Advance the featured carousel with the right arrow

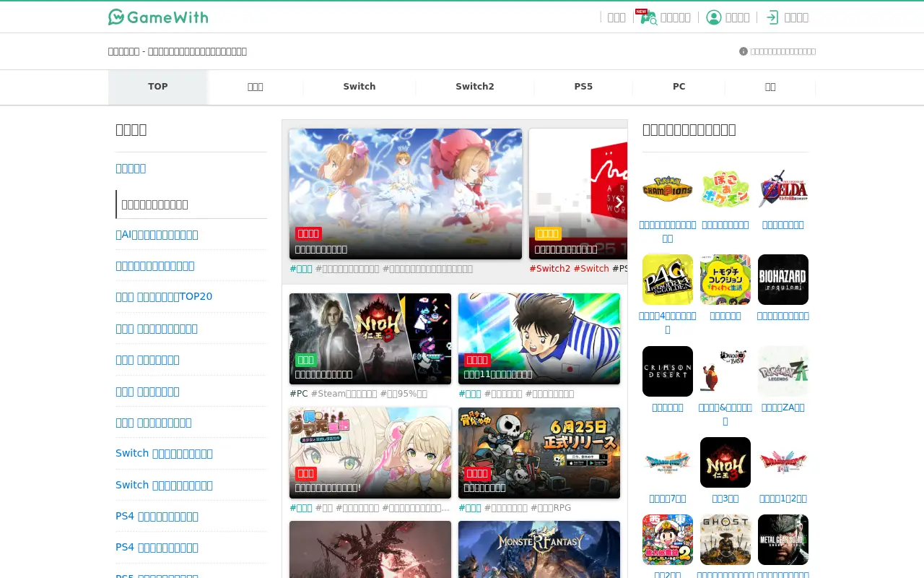click(x=619, y=202)
